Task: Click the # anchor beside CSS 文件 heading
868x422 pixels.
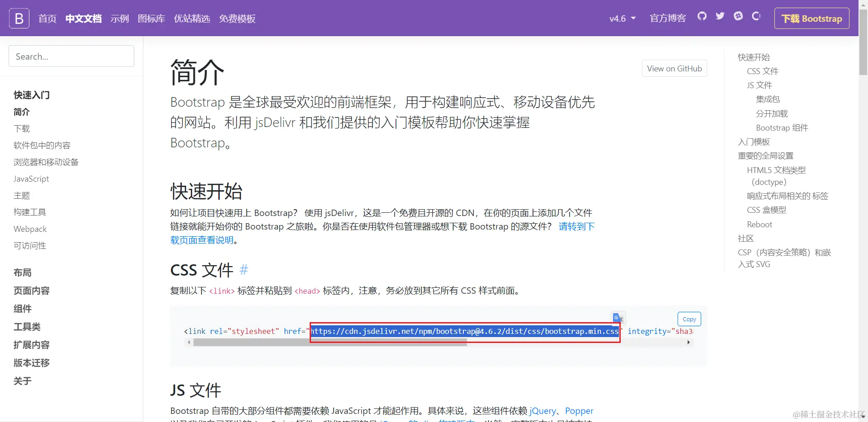Action: pyautogui.click(x=244, y=270)
